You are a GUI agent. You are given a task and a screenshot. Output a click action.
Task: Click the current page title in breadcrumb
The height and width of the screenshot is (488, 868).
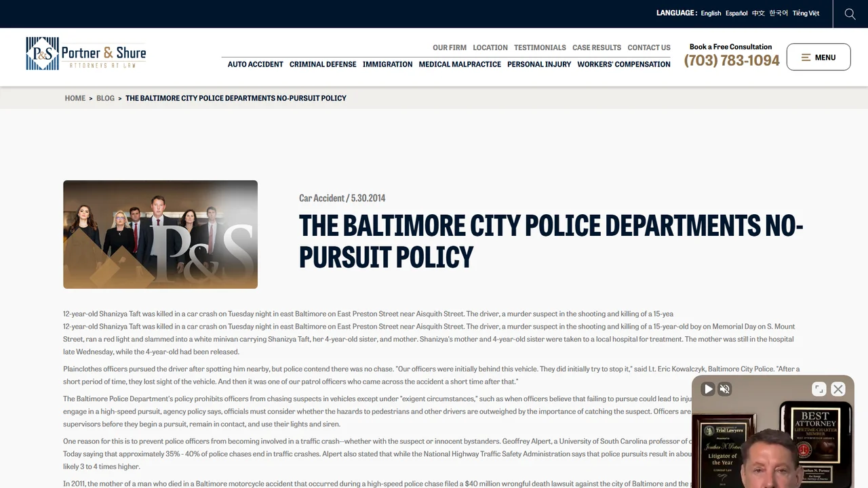pyautogui.click(x=236, y=98)
